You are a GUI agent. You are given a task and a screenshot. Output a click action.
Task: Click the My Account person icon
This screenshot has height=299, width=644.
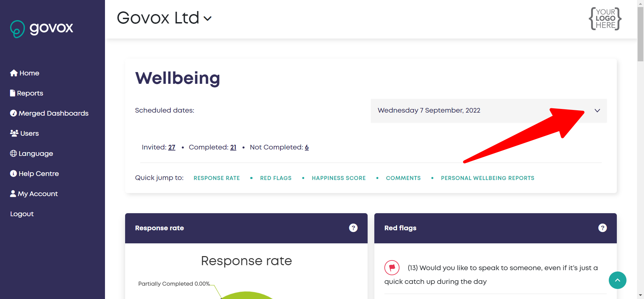13,193
